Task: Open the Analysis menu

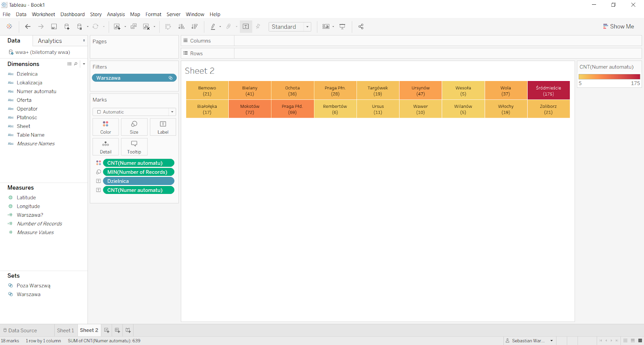Action: (x=116, y=14)
